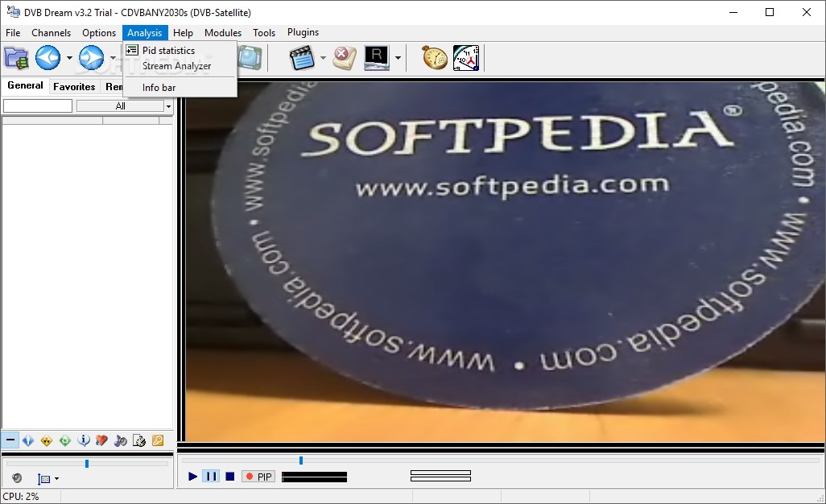This screenshot has height=504, width=826.
Task: Pause playback with the pause button
Action: pyautogui.click(x=211, y=476)
